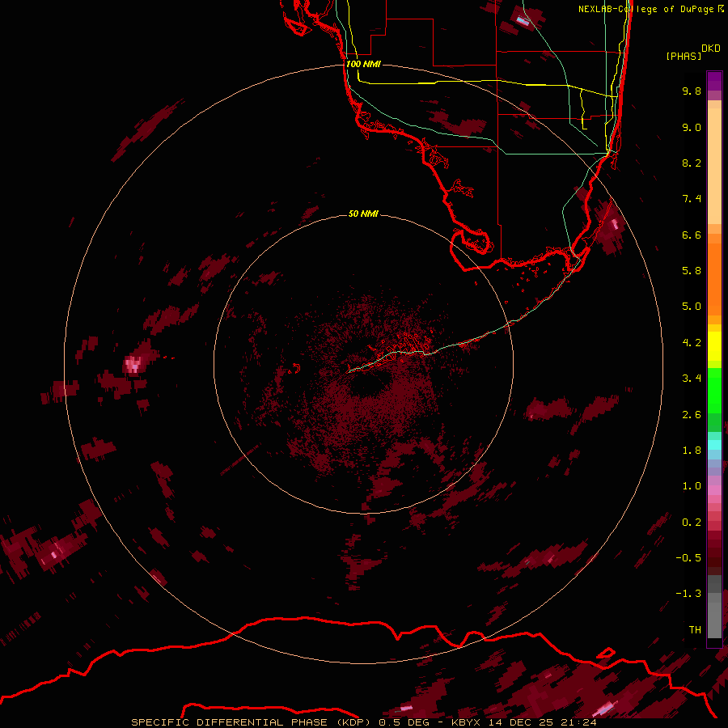
Task: Click the DKD label above color scale
Action: [710, 49]
